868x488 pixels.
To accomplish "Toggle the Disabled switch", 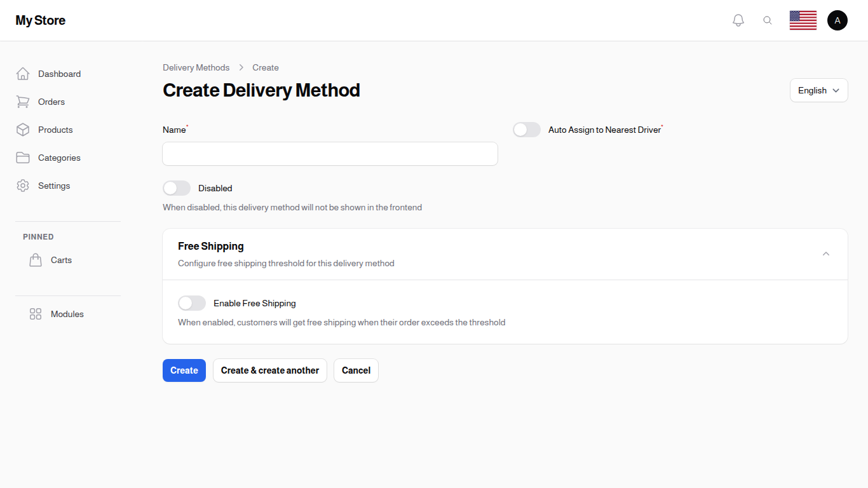I will click(176, 188).
